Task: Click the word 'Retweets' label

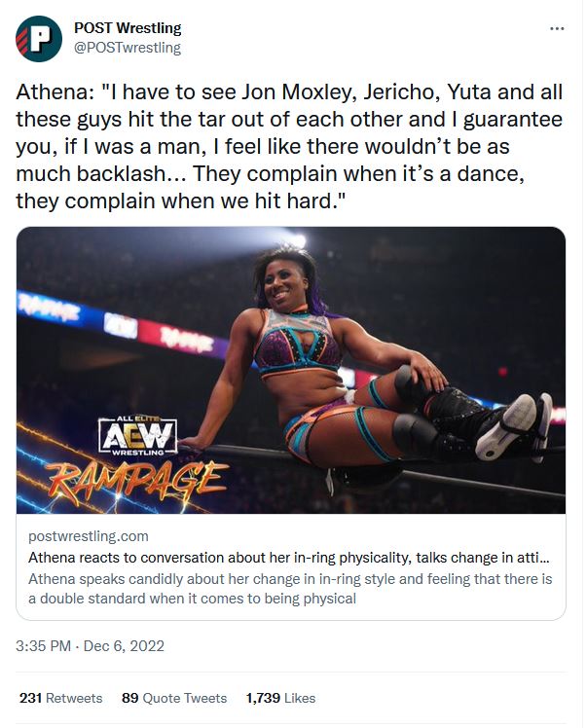Action: pyautogui.click(x=74, y=698)
